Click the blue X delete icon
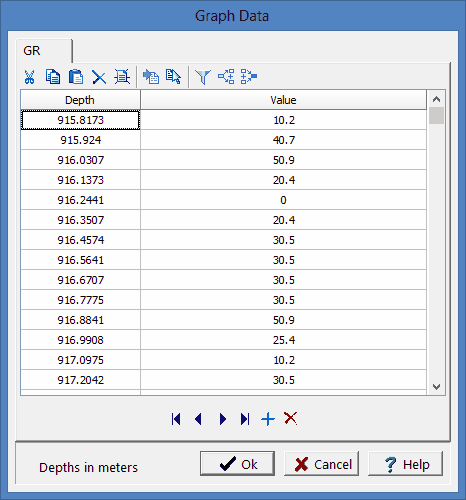This screenshot has width=466, height=500. pos(99,77)
